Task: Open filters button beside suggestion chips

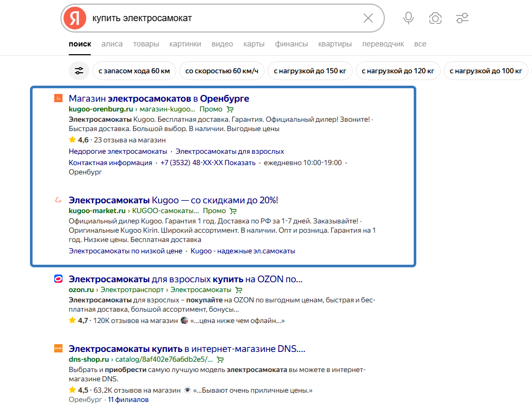Action: point(79,71)
